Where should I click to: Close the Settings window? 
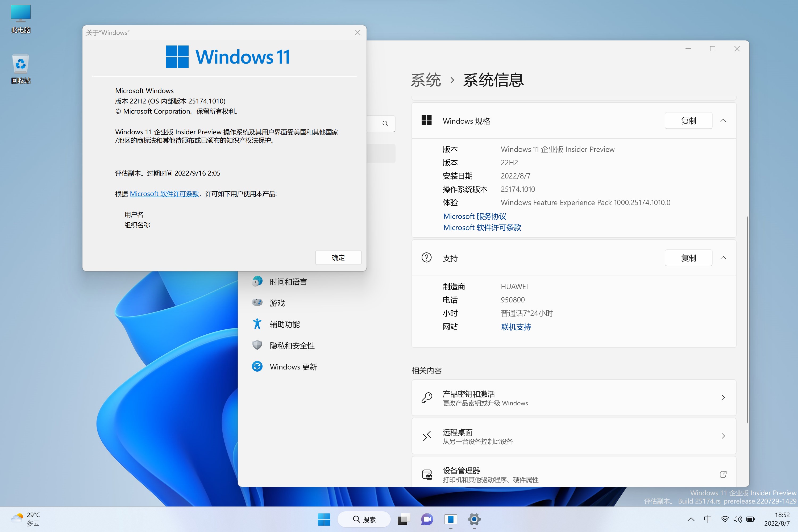737,49
